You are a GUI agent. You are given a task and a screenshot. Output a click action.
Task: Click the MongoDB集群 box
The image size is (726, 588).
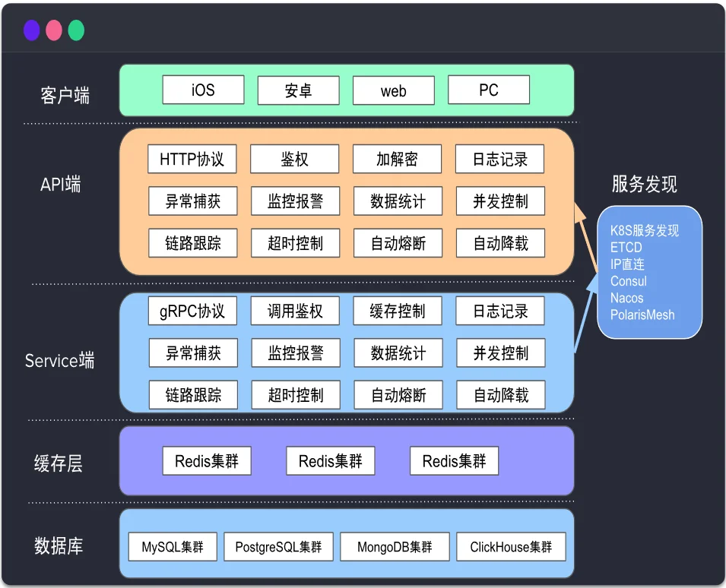pos(395,547)
